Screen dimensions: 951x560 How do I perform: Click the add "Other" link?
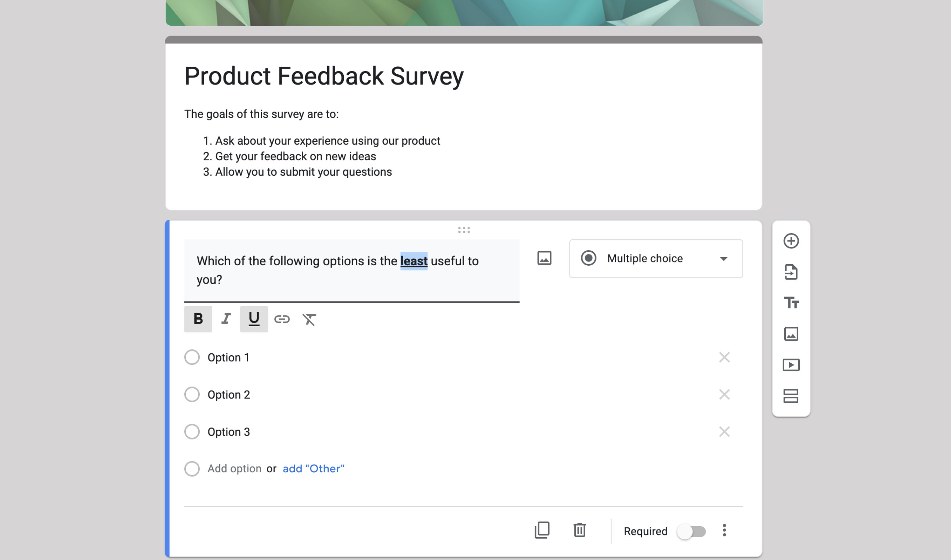coord(313,469)
